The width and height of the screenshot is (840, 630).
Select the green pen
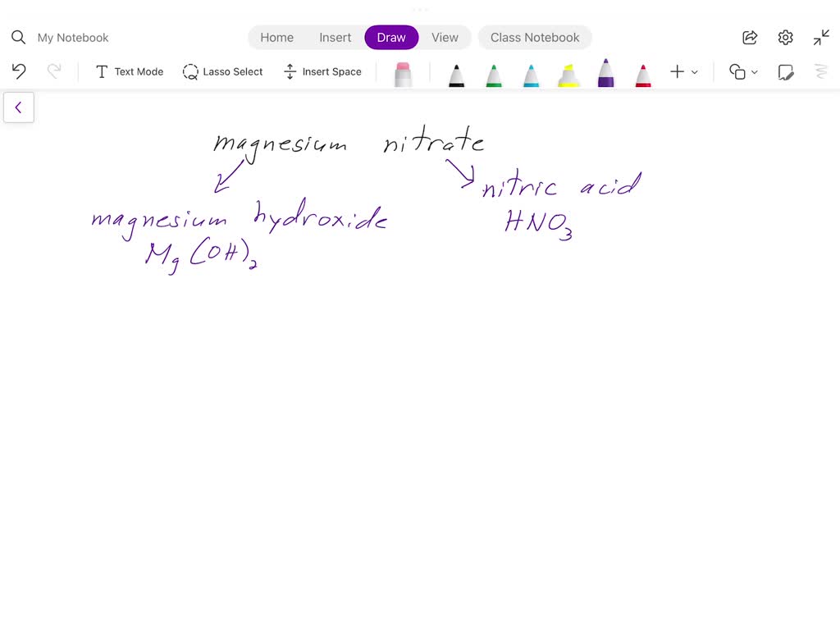click(494, 72)
